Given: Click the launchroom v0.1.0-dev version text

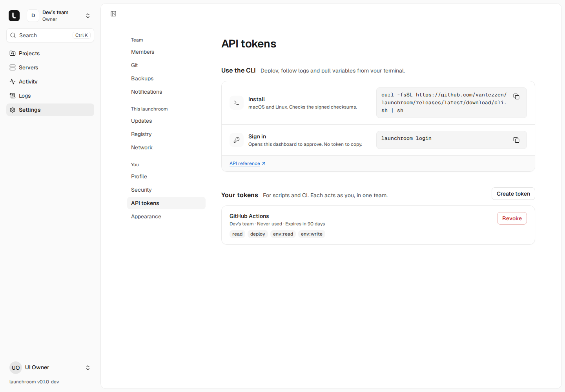Looking at the screenshot, I should [x=34, y=382].
